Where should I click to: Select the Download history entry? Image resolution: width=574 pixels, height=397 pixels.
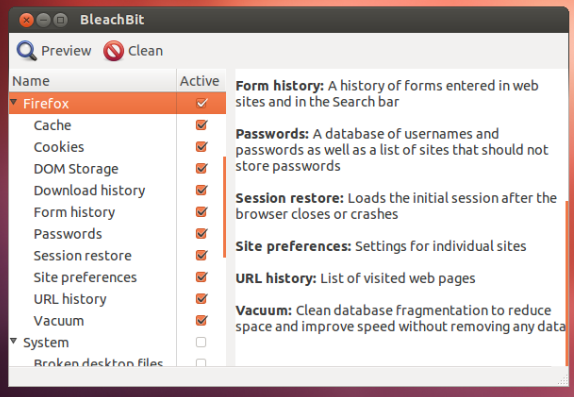(89, 190)
